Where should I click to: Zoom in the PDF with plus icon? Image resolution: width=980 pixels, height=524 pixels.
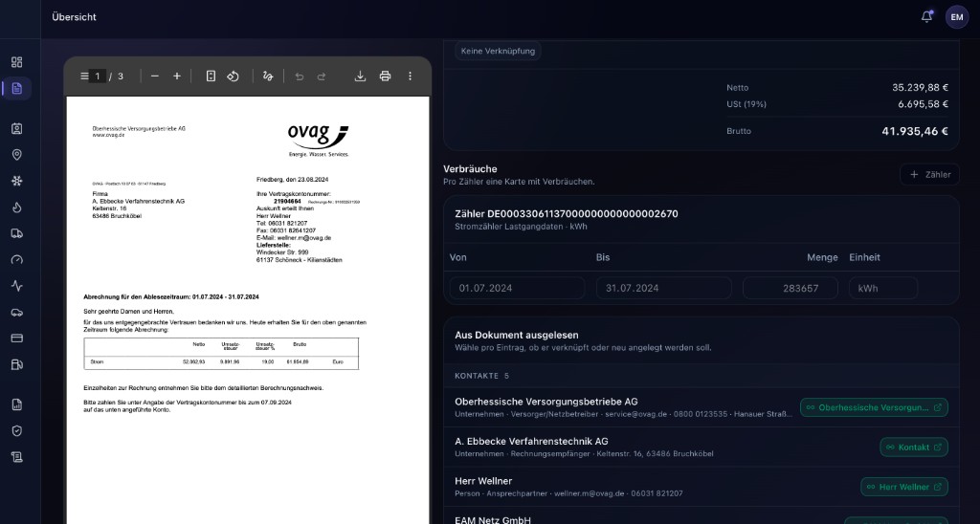(x=177, y=76)
